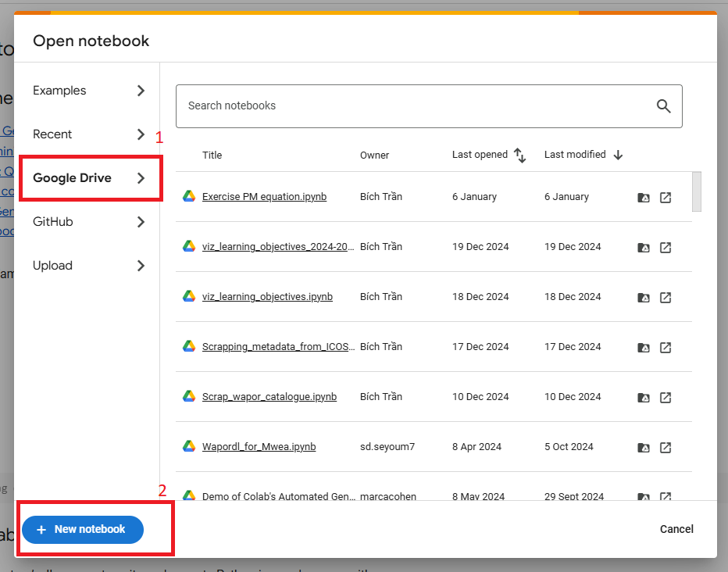
Task: Click the Drive folder icon for Scrap_wapor_catalogue.ipynb
Action: (x=644, y=398)
